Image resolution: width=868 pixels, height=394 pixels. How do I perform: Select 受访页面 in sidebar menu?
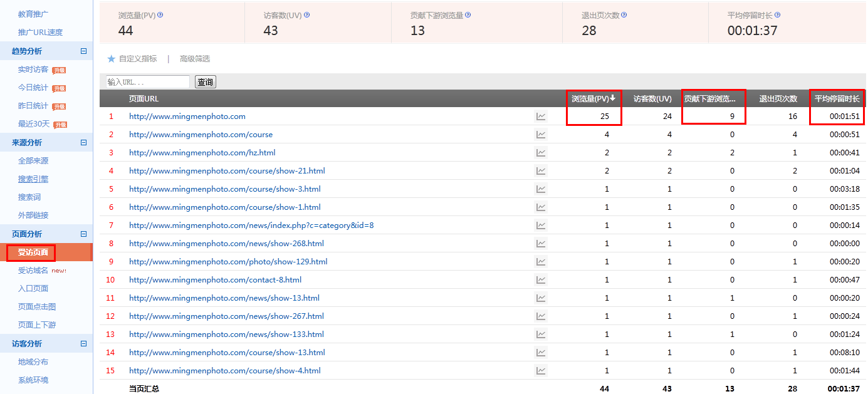33,252
